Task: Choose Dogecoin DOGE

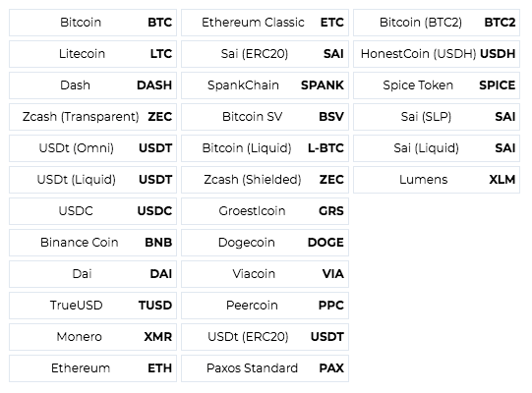Action: click(x=265, y=243)
